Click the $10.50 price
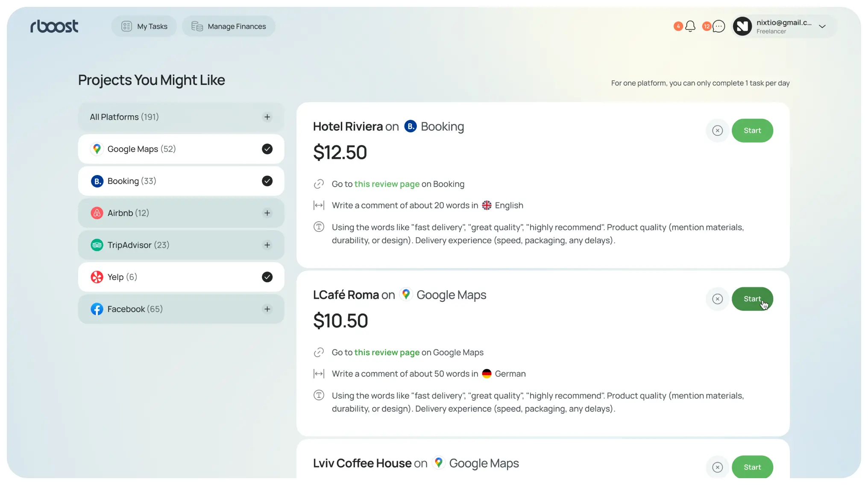Image resolution: width=868 pixels, height=485 pixels. pos(340,321)
